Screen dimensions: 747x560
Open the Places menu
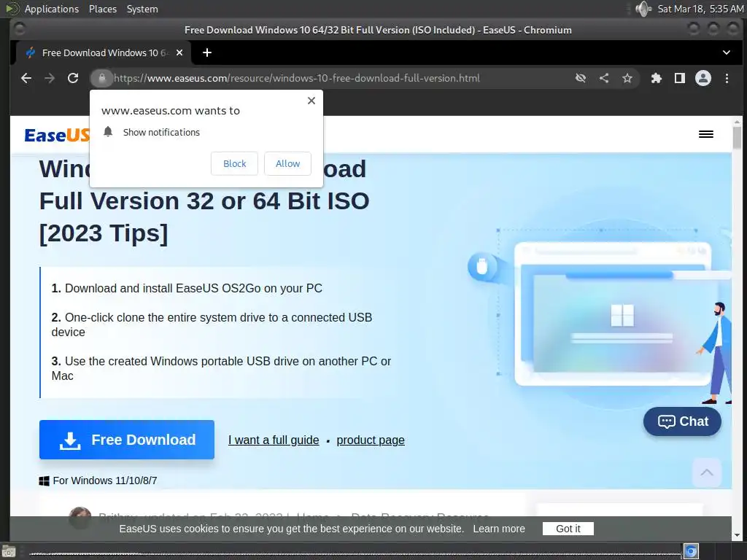click(x=102, y=9)
